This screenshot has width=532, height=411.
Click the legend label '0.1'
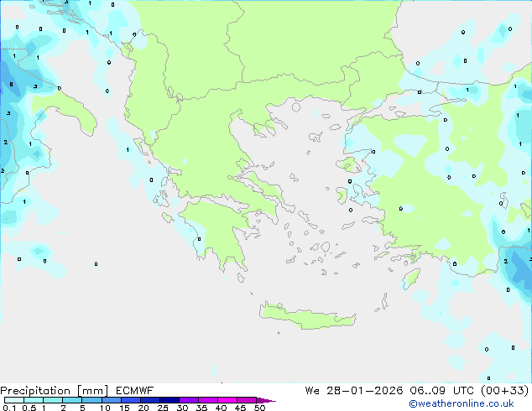click(x=9, y=408)
